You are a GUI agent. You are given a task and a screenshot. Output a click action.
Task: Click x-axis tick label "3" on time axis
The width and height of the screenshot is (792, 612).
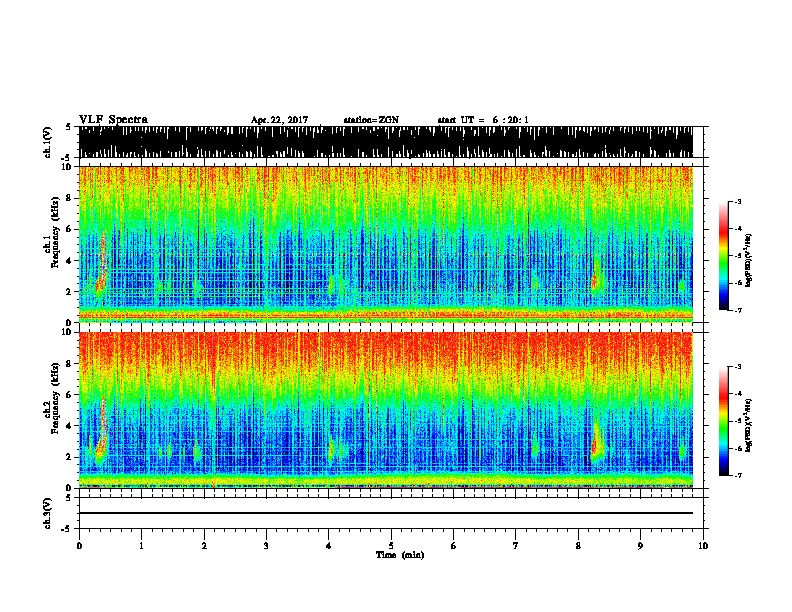tap(266, 546)
